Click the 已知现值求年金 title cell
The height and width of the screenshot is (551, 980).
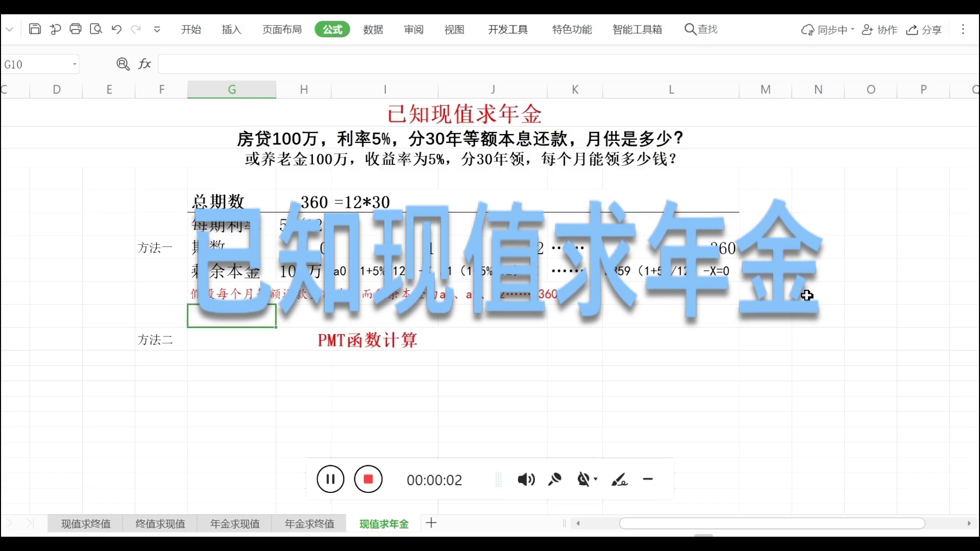tap(464, 113)
